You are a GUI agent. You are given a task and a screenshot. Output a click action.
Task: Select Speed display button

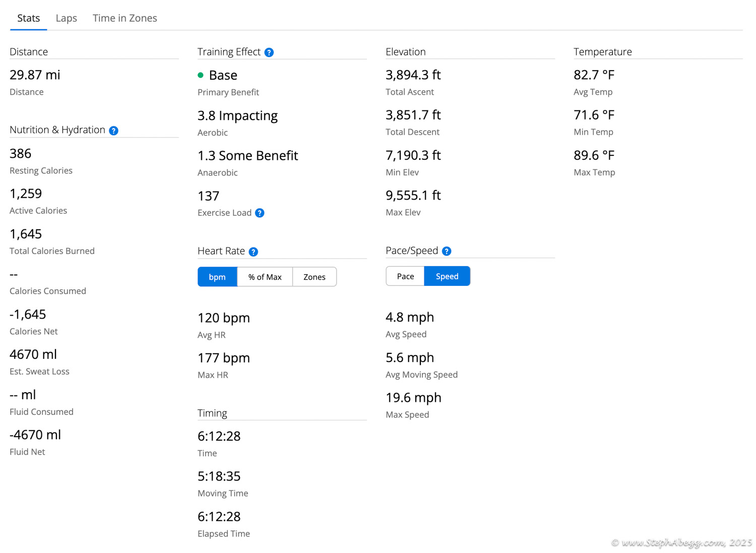click(x=447, y=276)
